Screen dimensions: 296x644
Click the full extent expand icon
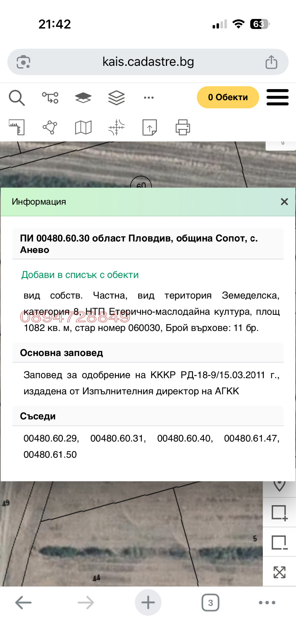pyautogui.click(x=280, y=572)
